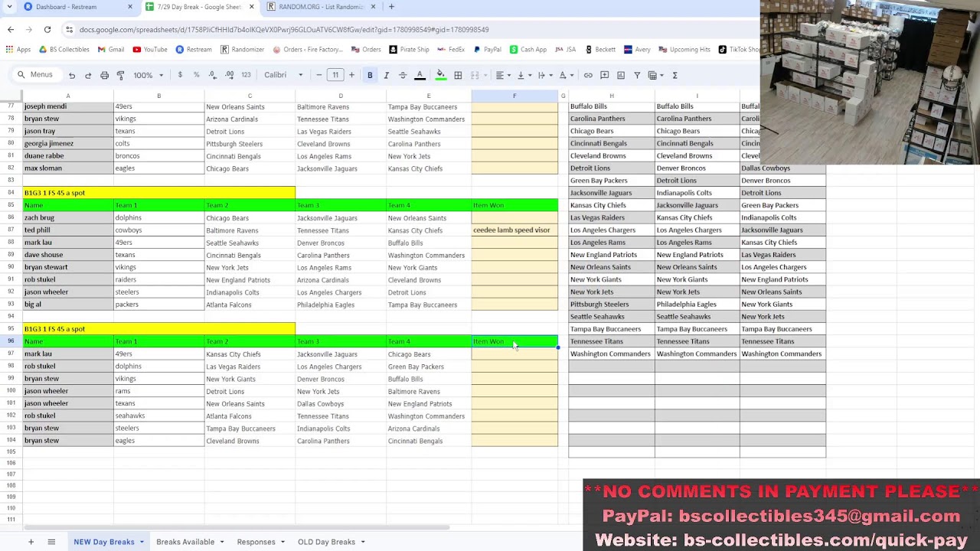Open text rotation dropdown

(565, 75)
